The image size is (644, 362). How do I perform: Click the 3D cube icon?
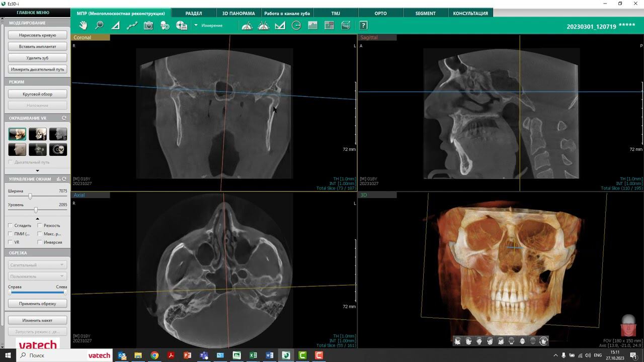pyautogui.click(x=346, y=25)
